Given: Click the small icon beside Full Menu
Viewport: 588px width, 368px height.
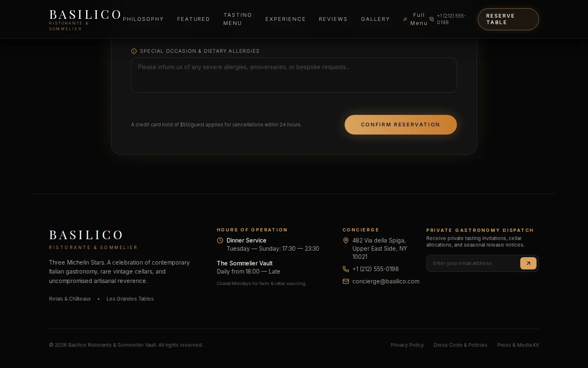Looking at the screenshot, I should (405, 19).
